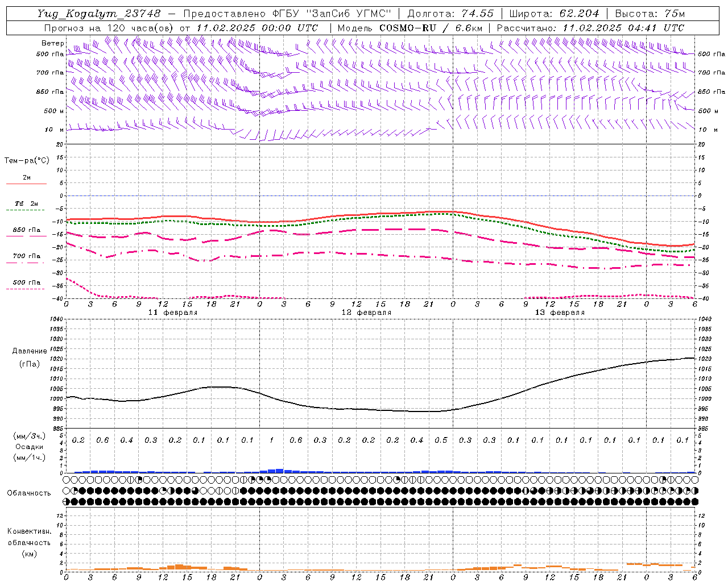728x582 pixels.
Task: Click the 500 гПа temperature legend entry
Action: pos(26,285)
